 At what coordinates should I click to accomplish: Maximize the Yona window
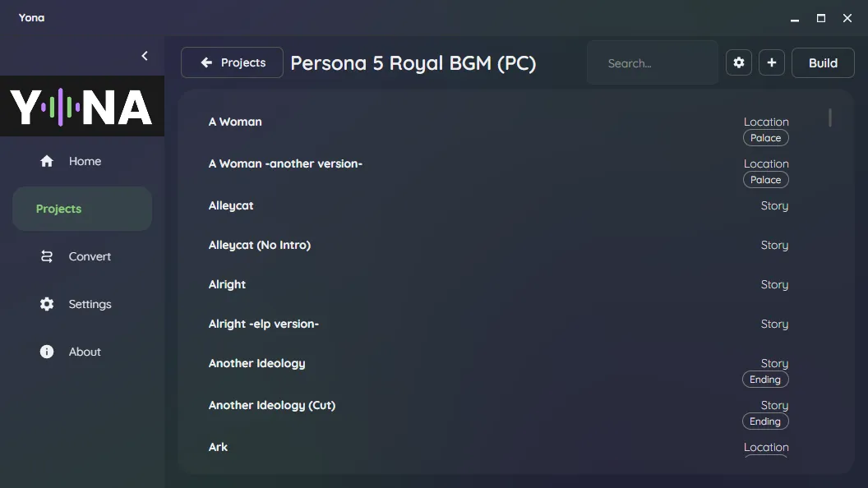[x=821, y=18]
